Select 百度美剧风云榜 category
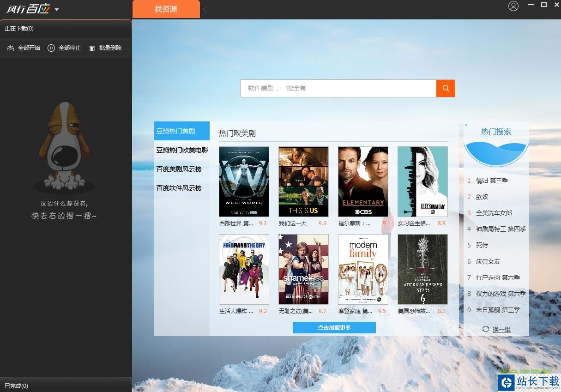This screenshot has width=561, height=392. [x=179, y=169]
